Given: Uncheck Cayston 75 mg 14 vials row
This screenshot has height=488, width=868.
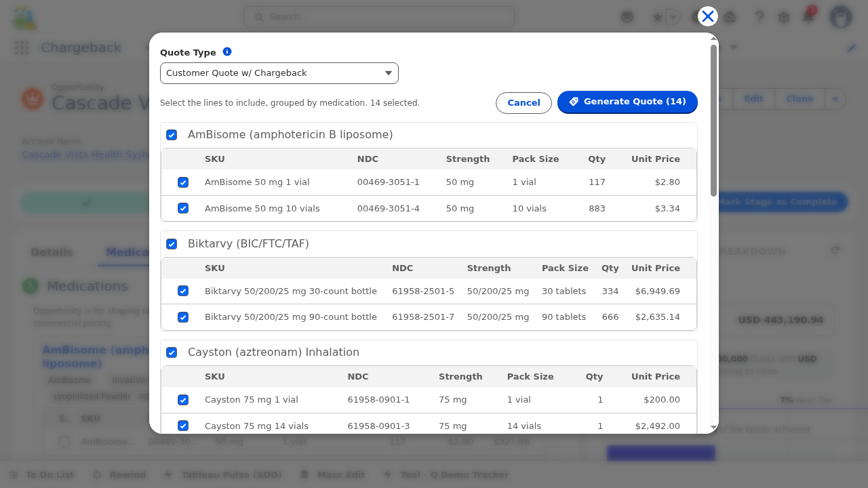Looking at the screenshot, I should click(x=183, y=426).
